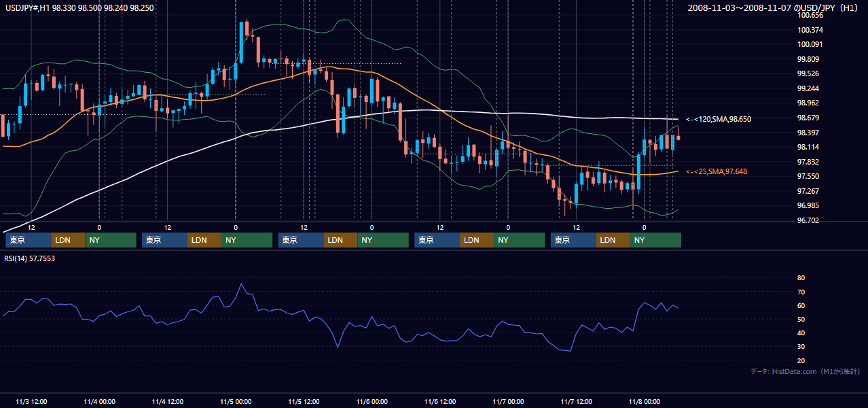Click price axis value 97.832

[x=808, y=162]
